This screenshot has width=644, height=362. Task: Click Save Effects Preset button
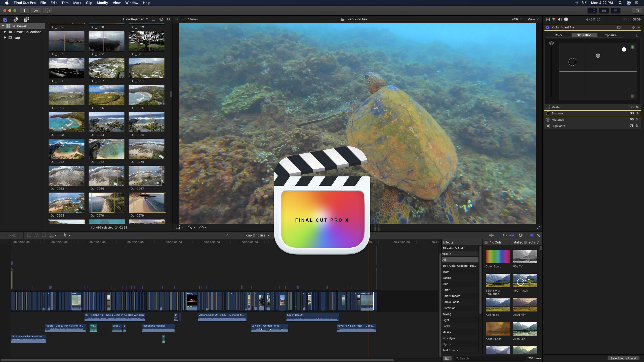(623, 358)
